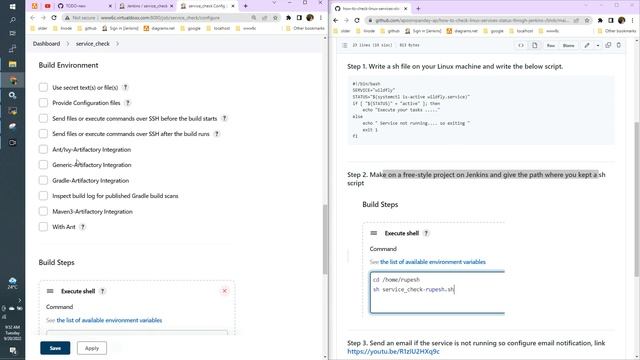Open Windows taskbar search

(x=12, y=20)
